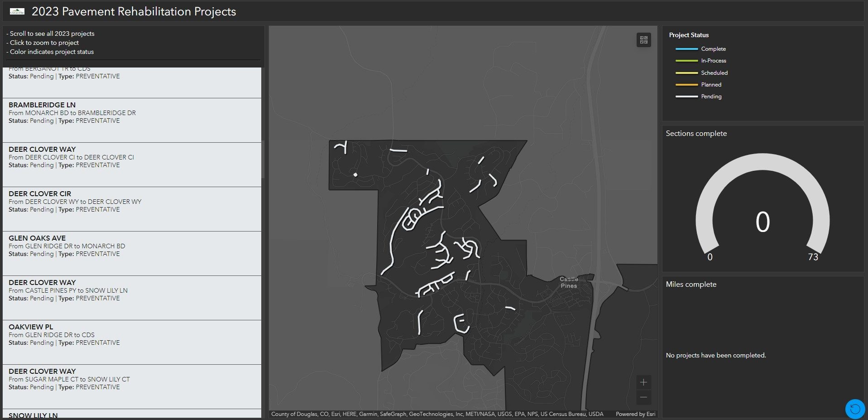Click the In-Process green legend line
The image size is (868, 420).
(686, 61)
